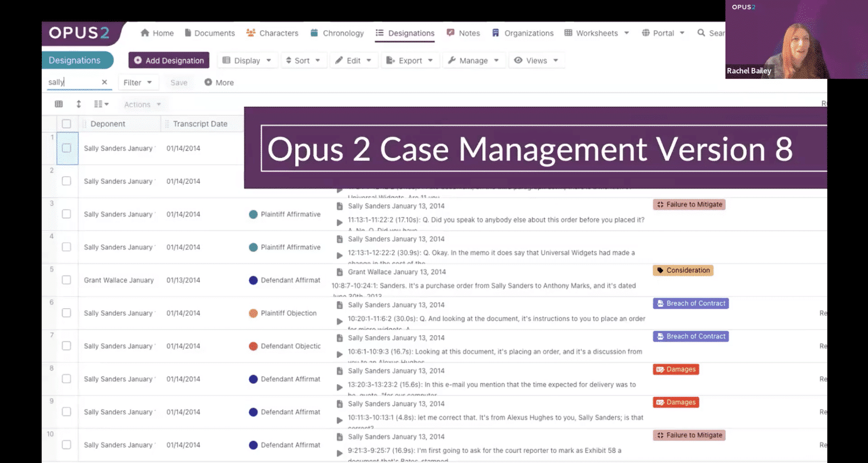Open the search magnifier icon
The height and width of the screenshot is (463, 868).
tap(701, 33)
